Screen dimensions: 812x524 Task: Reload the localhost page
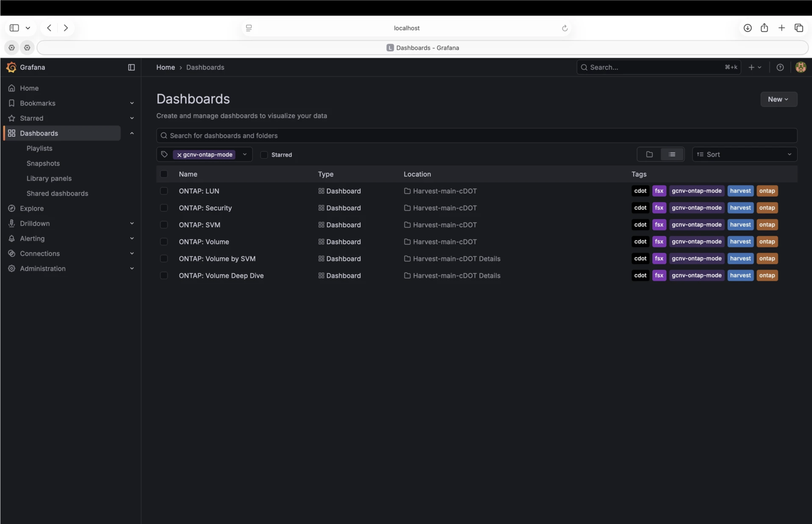(x=564, y=28)
